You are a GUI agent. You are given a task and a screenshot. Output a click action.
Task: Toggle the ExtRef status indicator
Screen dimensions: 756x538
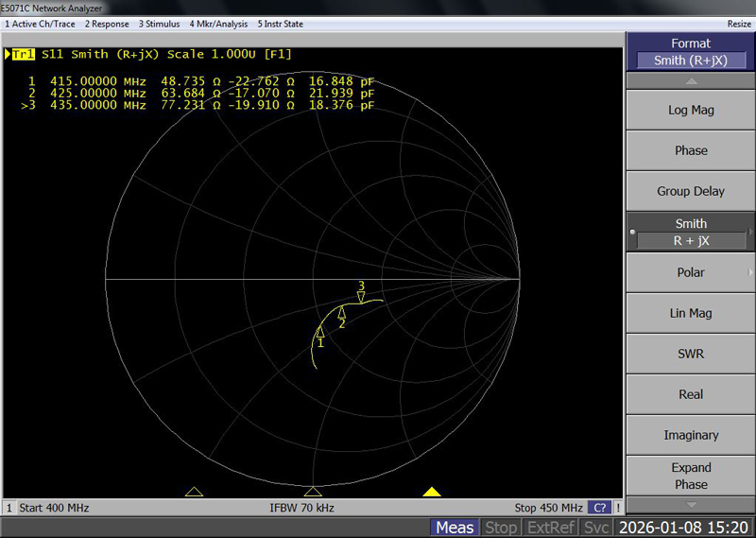[x=551, y=528]
